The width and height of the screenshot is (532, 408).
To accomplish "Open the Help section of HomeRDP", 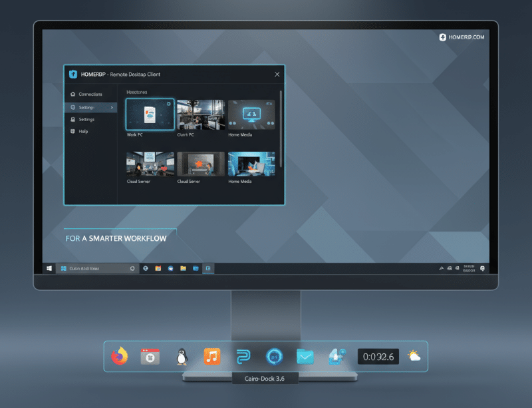I will [84, 131].
